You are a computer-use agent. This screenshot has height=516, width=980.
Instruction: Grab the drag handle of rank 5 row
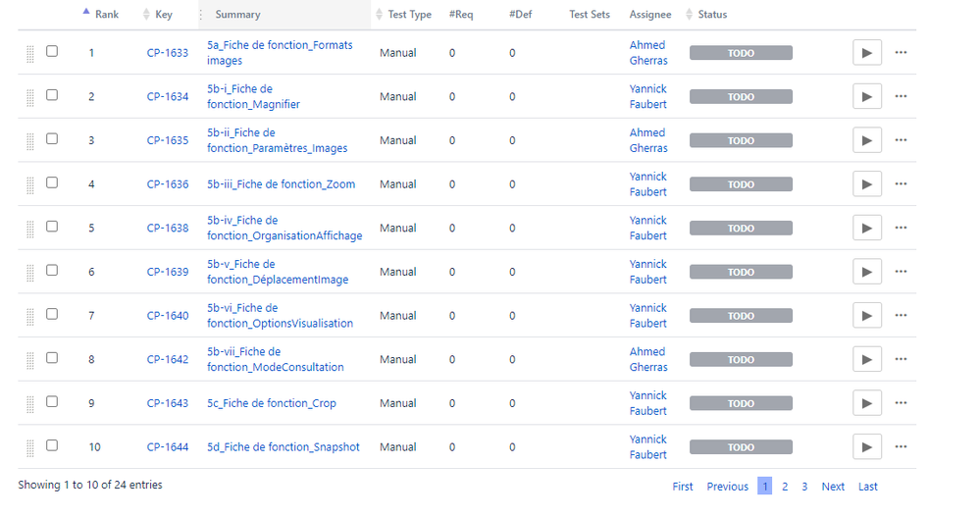coord(30,230)
